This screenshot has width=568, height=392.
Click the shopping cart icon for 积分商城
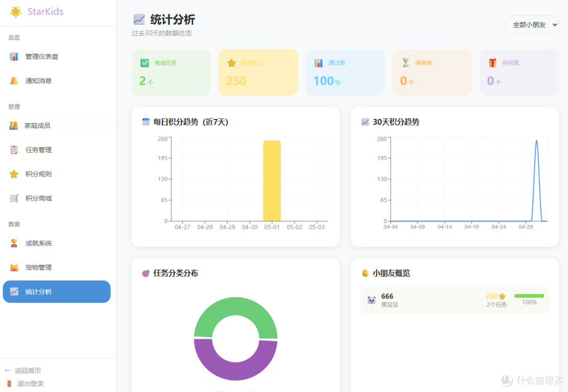(x=14, y=198)
